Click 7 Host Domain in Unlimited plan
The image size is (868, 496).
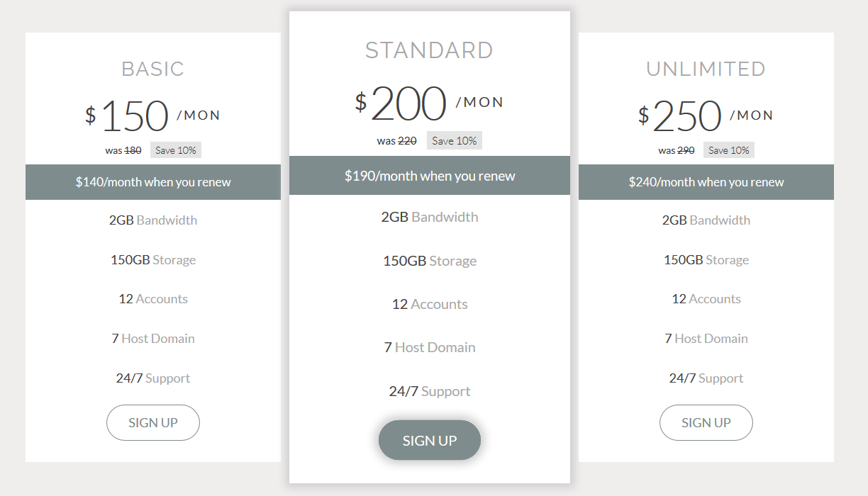[x=706, y=339]
